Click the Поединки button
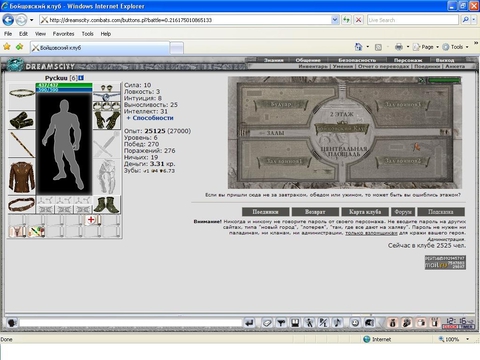Image resolution: width=480 pixels, height=360 pixels. click(265, 212)
